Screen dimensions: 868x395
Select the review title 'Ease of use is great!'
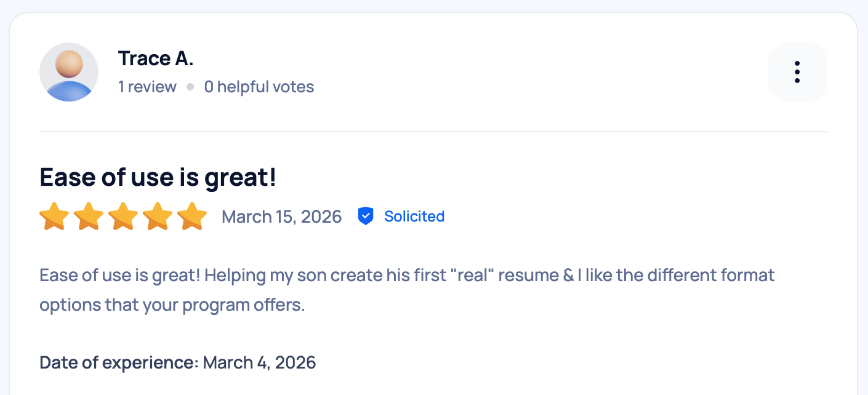[x=158, y=177]
